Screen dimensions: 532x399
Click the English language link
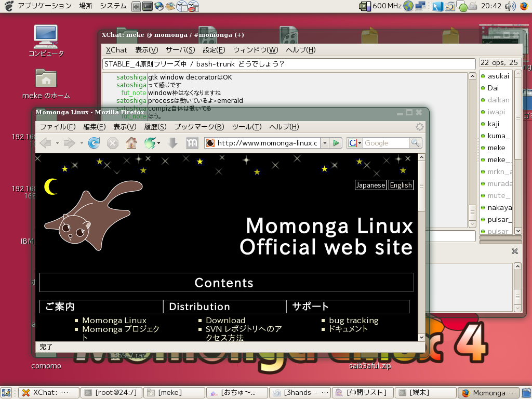(x=401, y=185)
